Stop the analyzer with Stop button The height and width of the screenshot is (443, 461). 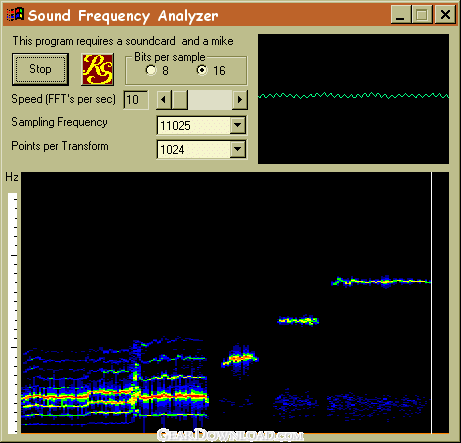[x=40, y=69]
